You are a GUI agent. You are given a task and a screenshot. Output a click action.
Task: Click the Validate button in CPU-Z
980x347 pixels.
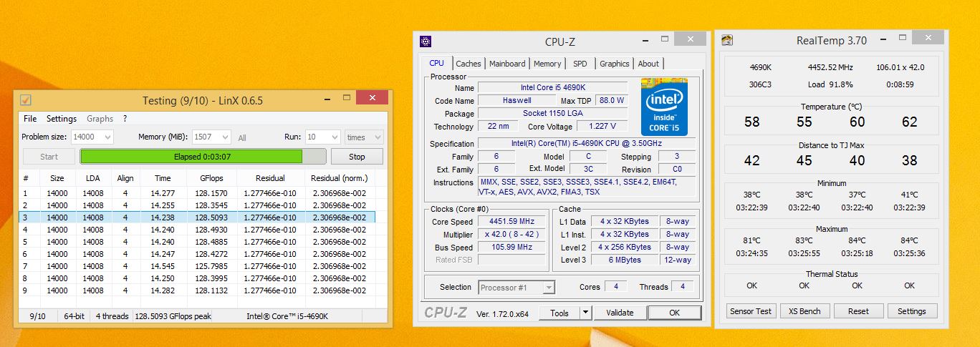tap(620, 312)
